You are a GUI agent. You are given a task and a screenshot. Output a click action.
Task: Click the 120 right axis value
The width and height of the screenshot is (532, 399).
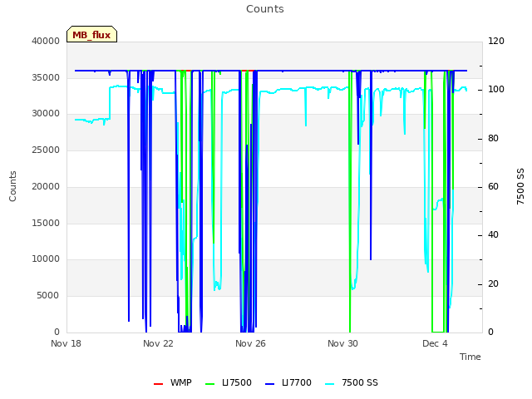[496, 41]
